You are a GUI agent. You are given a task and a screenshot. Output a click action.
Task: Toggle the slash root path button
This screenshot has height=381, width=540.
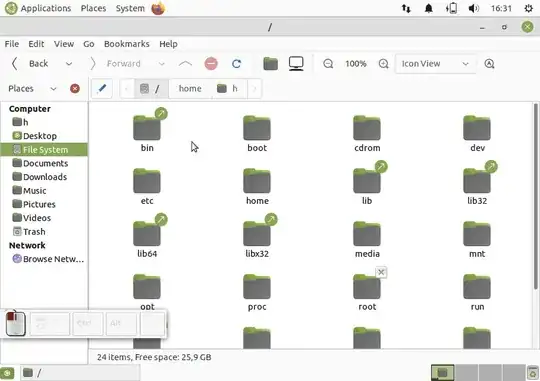point(151,89)
